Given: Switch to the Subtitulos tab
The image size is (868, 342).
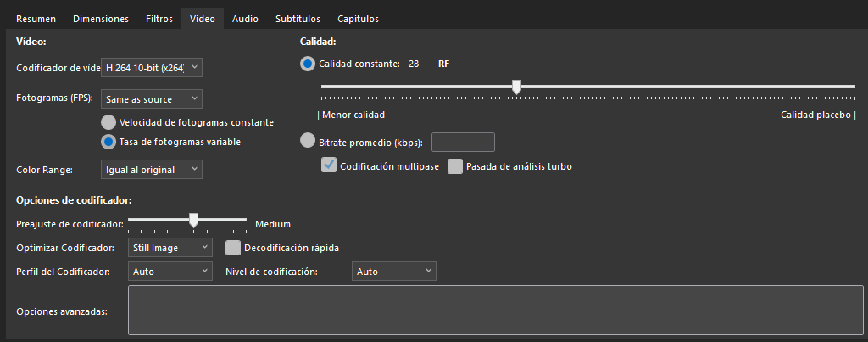Looking at the screenshot, I should (x=298, y=19).
